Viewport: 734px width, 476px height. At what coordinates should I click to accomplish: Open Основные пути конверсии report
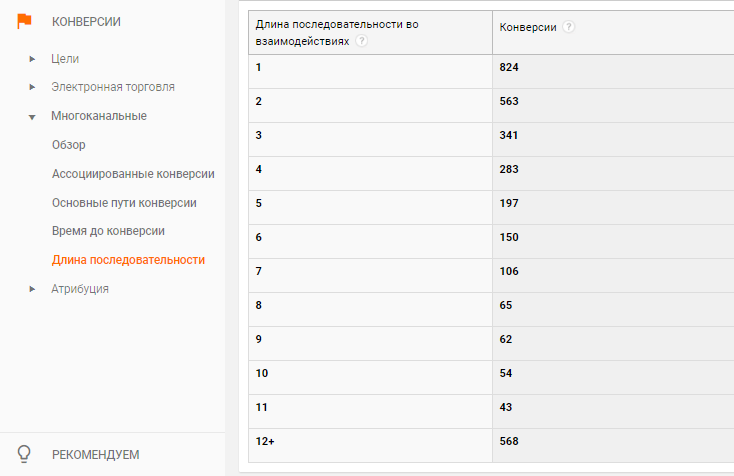[124, 203]
